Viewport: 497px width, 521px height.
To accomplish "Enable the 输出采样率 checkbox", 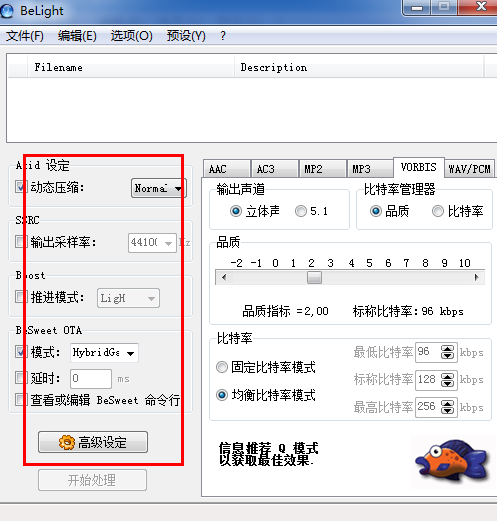I will pyautogui.click(x=21, y=242).
